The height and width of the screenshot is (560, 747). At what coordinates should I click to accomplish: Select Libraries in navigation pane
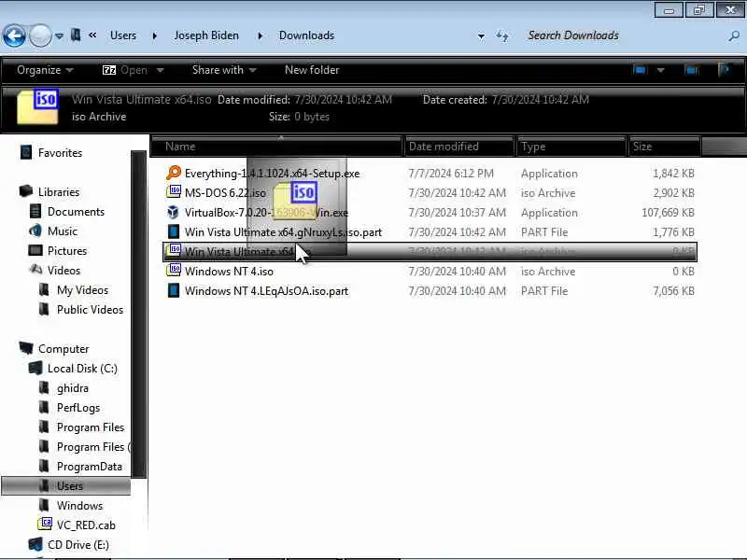(x=59, y=192)
